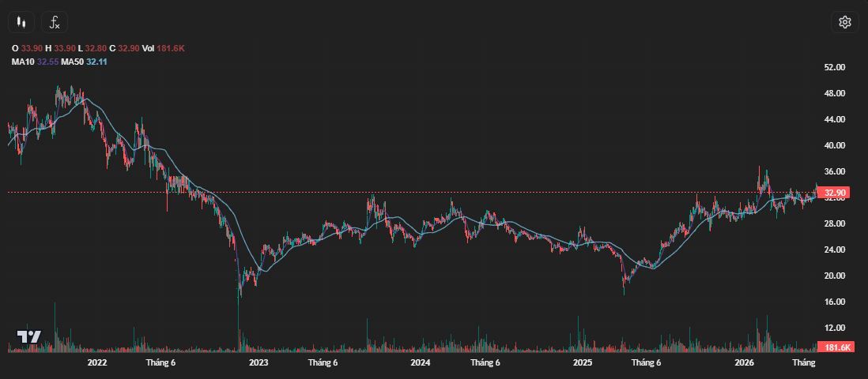
Task: Click the 2024 time axis label
Action: pyautogui.click(x=420, y=363)
